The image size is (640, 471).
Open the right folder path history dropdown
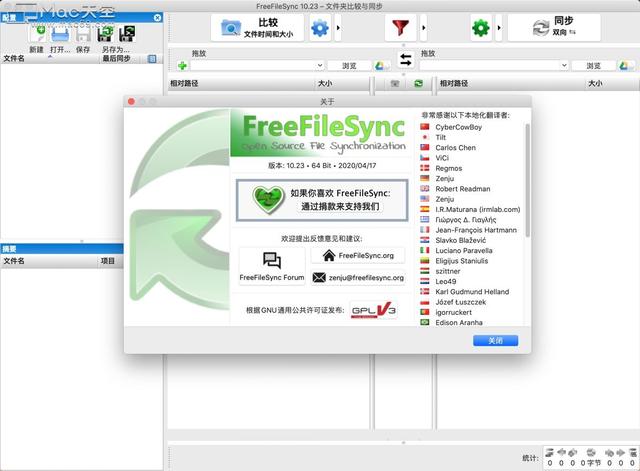click(x=564, y=65)
